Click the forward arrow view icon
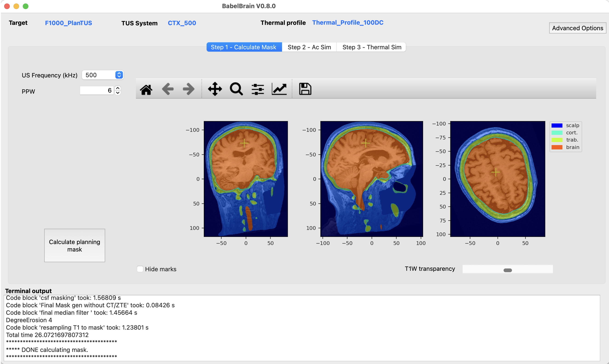 pyautogui.click(x=189, y=89)
